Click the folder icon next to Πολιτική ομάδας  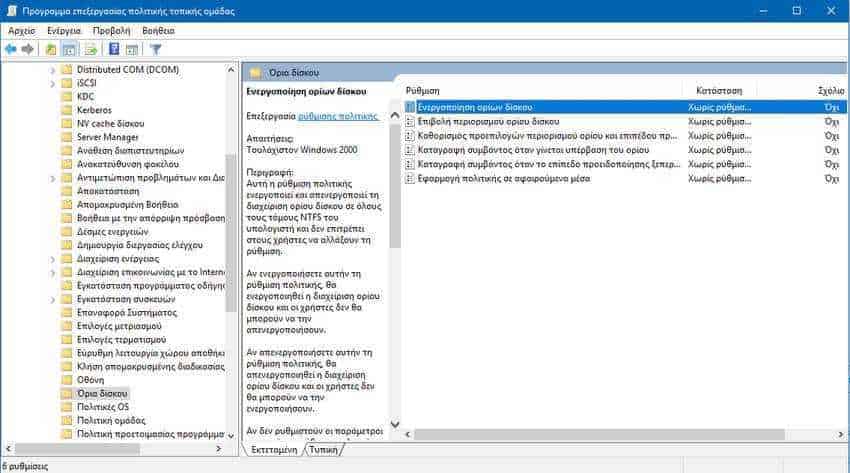pos(67,420)
